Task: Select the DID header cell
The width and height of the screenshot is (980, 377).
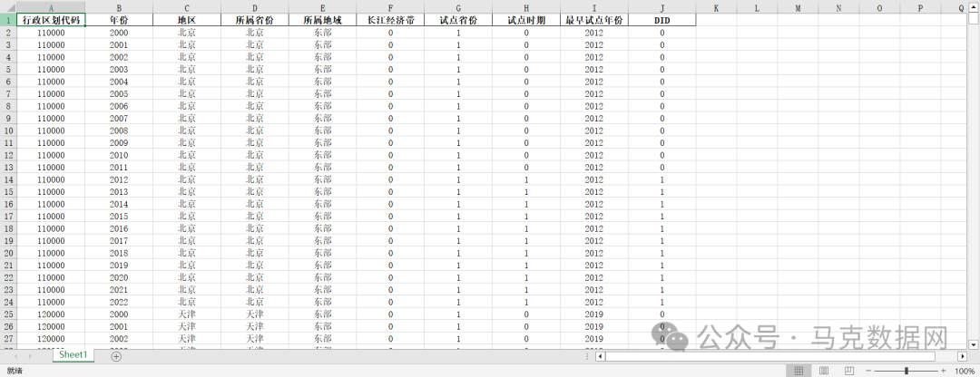Action: [x=661, y=20]
